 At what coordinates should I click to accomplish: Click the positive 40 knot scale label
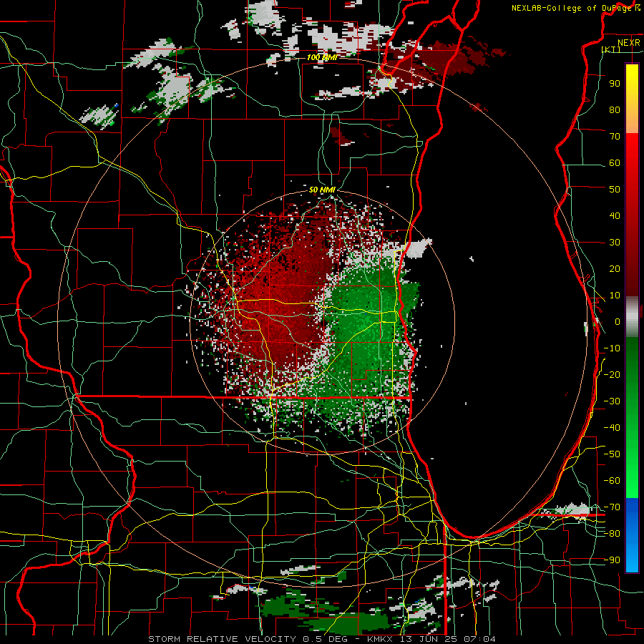(x=615, y=215)
